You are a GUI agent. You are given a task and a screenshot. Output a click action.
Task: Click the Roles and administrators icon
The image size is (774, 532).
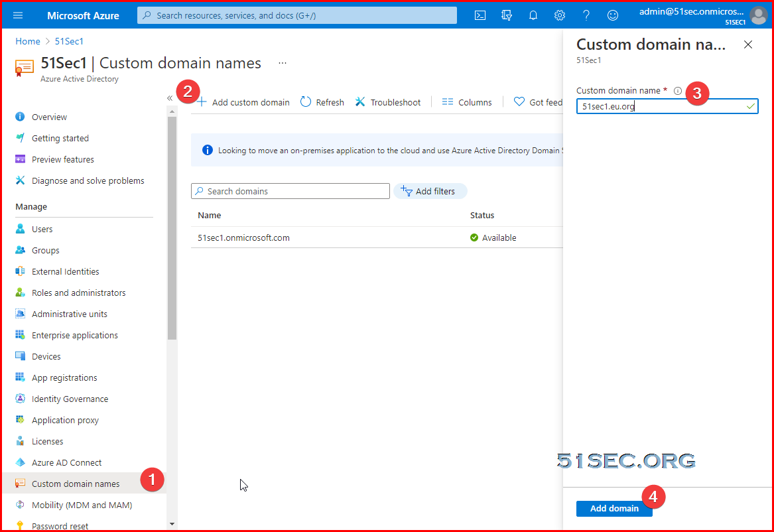(20, 292)
